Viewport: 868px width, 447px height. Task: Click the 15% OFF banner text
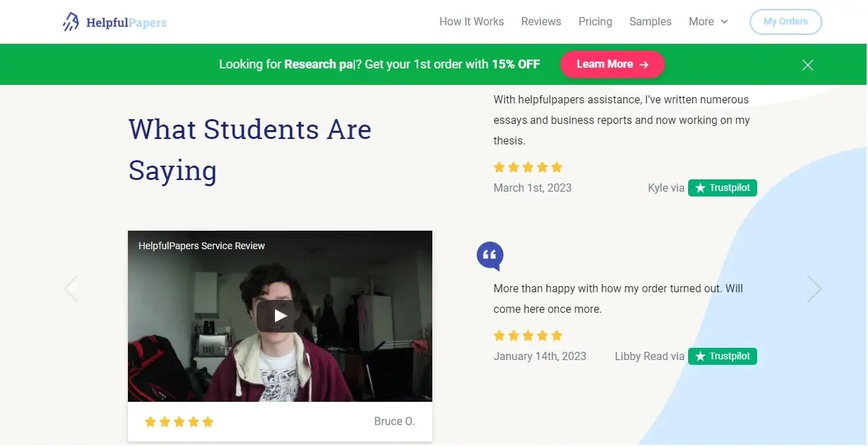pos(516,64)
